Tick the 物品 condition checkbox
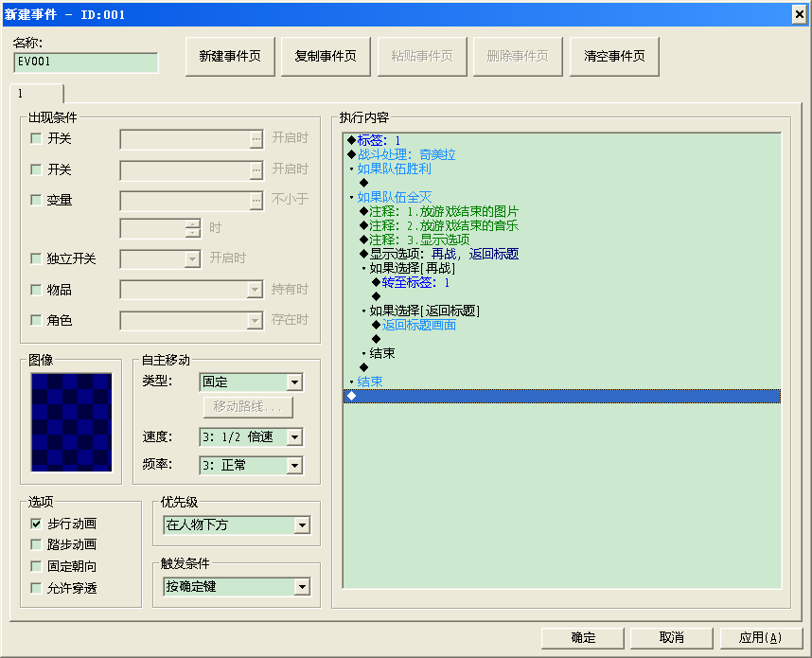The width and height of the screenshot is (812, 658). point(36,290)
